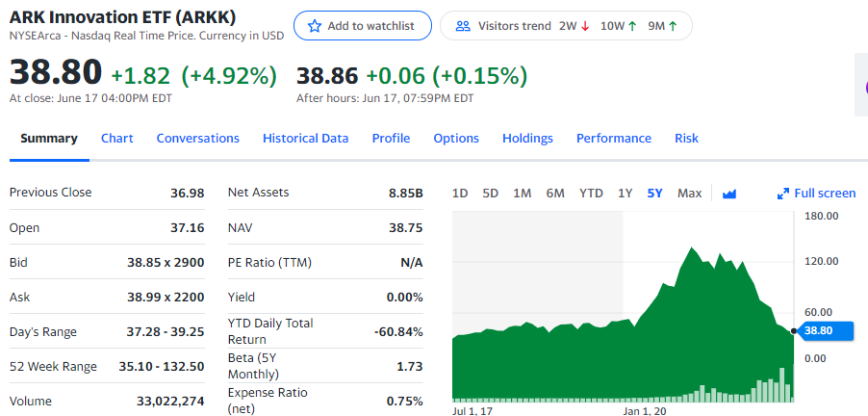Click the (+4.92%) percent change value
The height and width of the screenshot is (416, 868).
click(229, 76)
